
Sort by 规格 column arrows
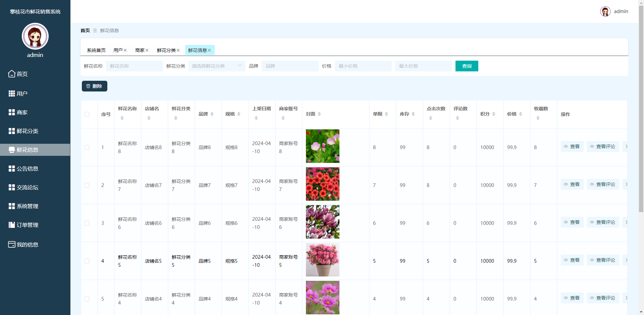(239, 114)
